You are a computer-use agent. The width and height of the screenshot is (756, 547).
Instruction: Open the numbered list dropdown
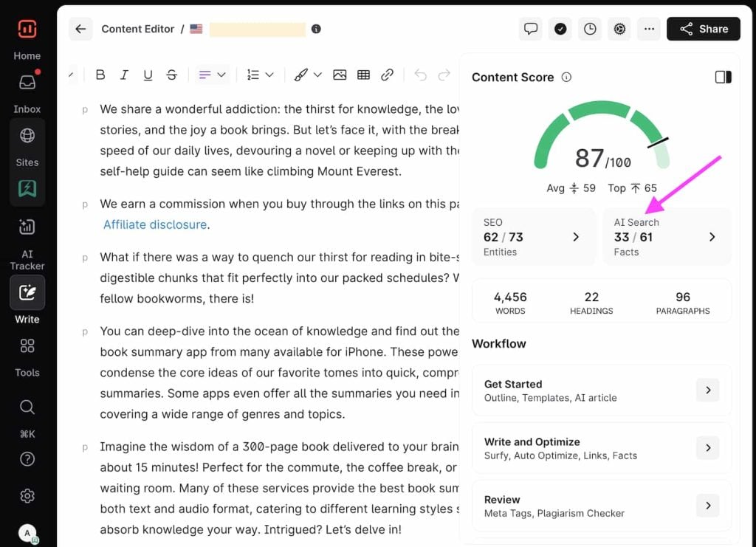point(260,75)
